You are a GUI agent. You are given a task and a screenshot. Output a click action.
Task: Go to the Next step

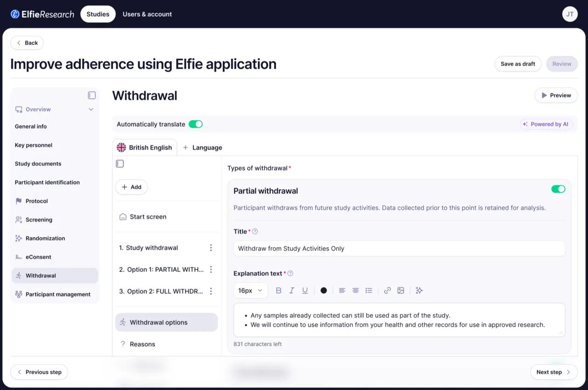click(x=554, y=372)
